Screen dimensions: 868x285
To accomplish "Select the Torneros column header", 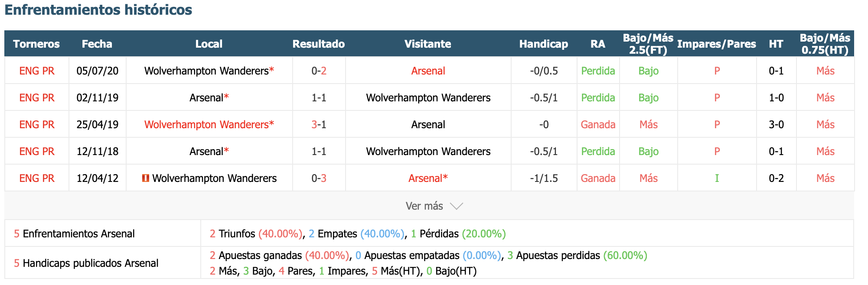I will (x=36, y=44).
